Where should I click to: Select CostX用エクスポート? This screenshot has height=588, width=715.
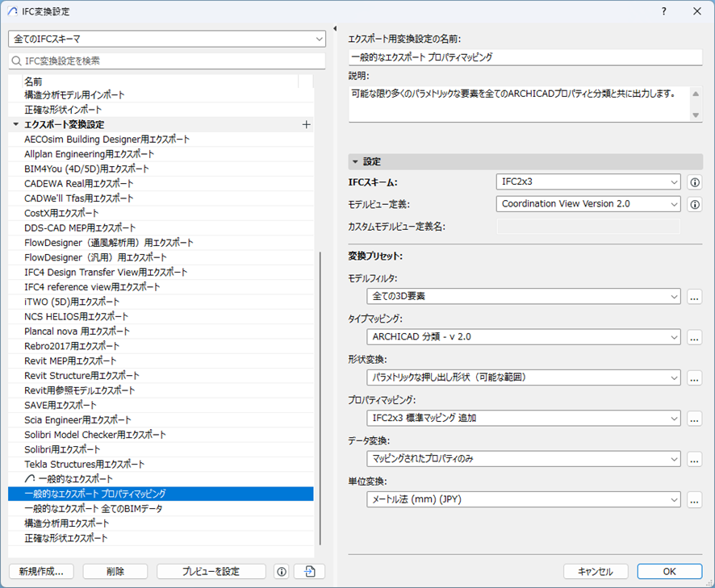click(161, 213)
